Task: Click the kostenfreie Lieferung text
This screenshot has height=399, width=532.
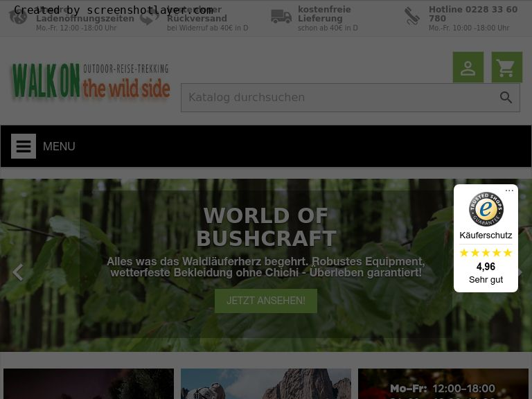Action: 324,14
